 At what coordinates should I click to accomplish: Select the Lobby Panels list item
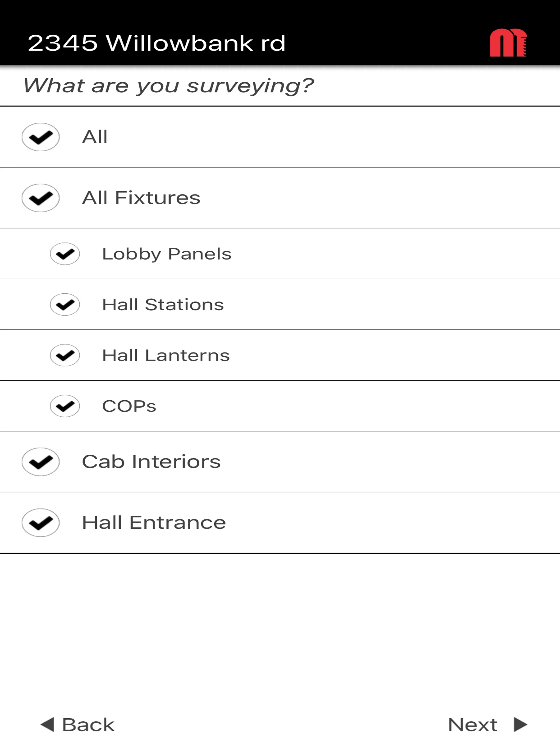coord(280,254)
